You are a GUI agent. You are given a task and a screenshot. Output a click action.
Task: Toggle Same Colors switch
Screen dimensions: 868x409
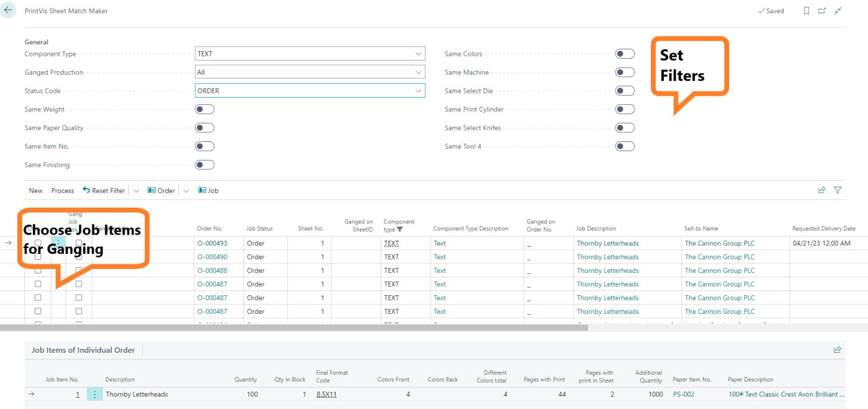click(x=625, y=53)
